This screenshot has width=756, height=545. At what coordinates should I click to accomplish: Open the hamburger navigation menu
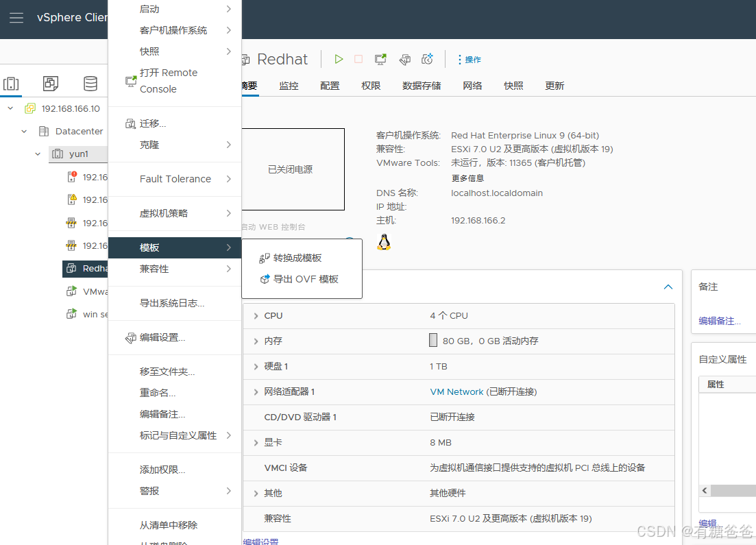click(x=16, y=18)
